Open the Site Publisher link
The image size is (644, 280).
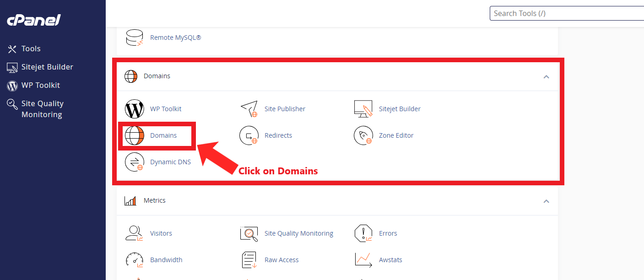tap(285, 109)
